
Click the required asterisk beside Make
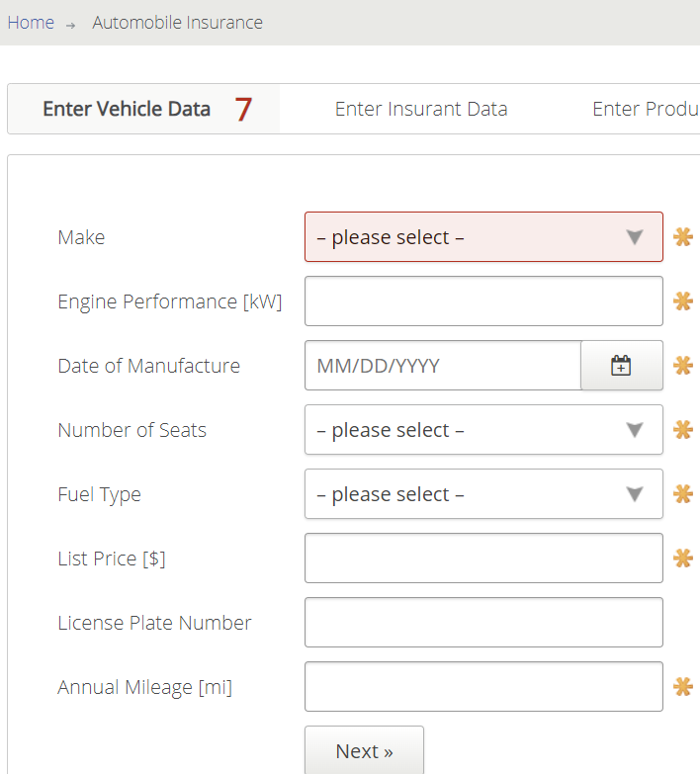[683, 237]
